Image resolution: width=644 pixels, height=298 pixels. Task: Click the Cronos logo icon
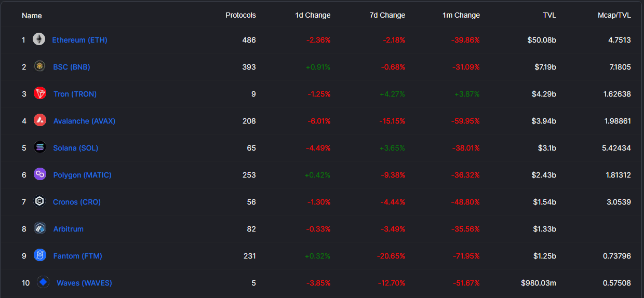[x=40, y=201]
